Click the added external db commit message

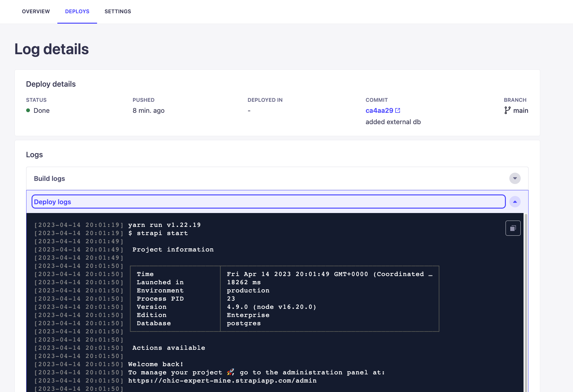[393, 122]
